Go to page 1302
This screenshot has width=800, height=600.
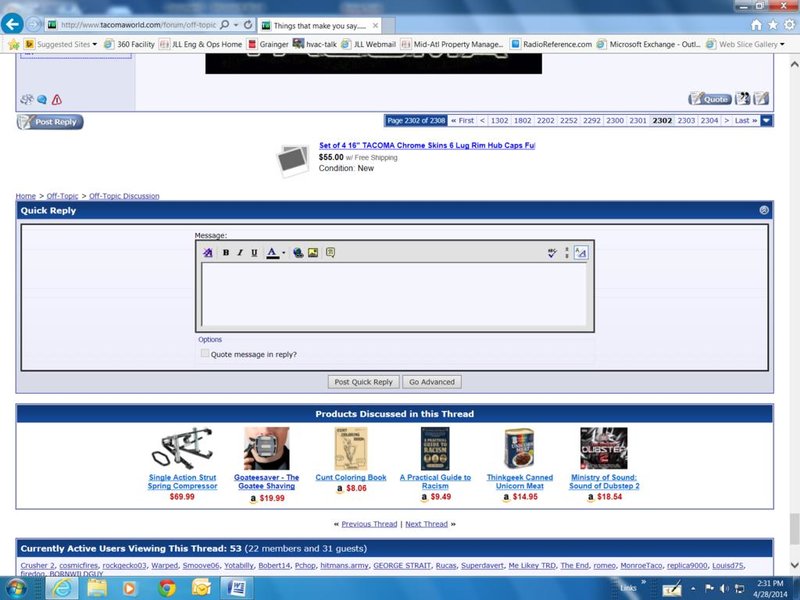[x=499, y=121]
